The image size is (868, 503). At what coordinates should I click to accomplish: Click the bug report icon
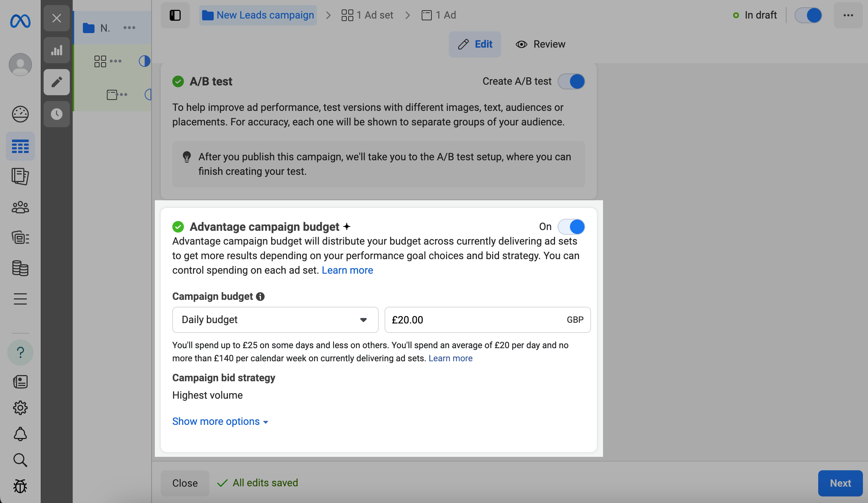coord(20,486)
